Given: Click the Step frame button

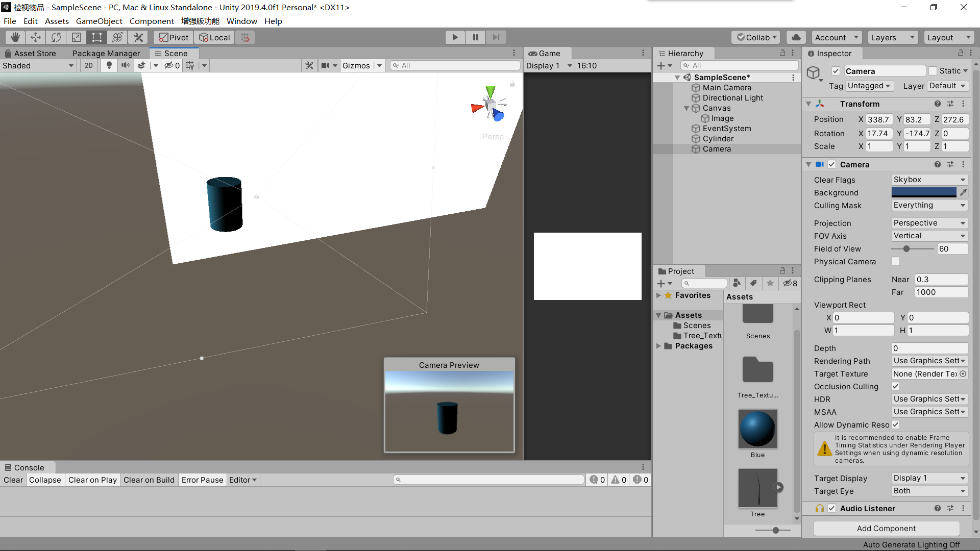Looking at the screenshot, I should [496, 37].
